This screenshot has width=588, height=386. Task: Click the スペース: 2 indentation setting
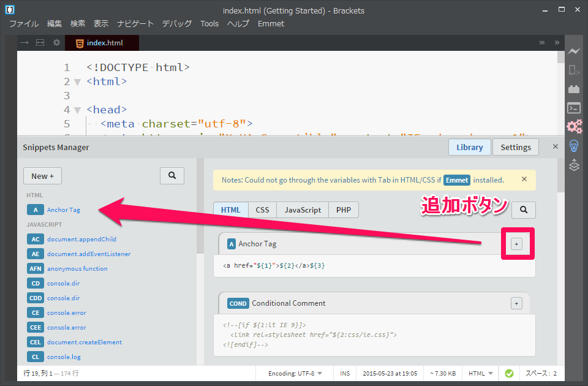(x=541, y=373)
